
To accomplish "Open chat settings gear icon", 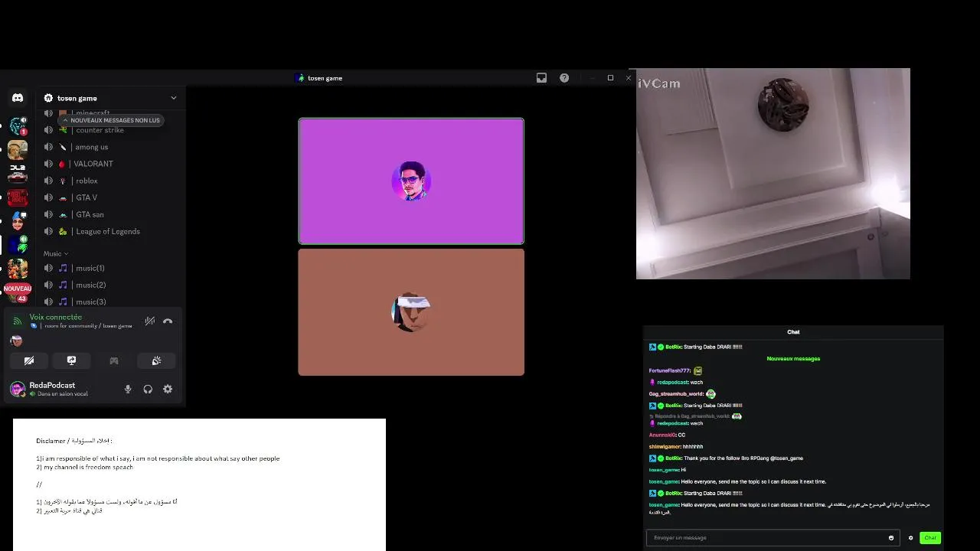I will 910,538.
